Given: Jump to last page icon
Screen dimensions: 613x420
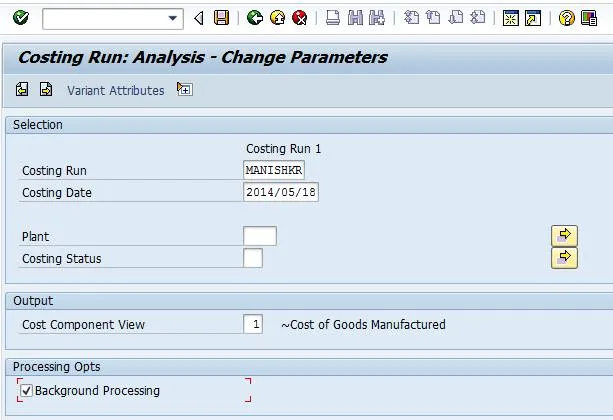Looking at the screenshot, I should pyautogui.click(x=478, y=18).
